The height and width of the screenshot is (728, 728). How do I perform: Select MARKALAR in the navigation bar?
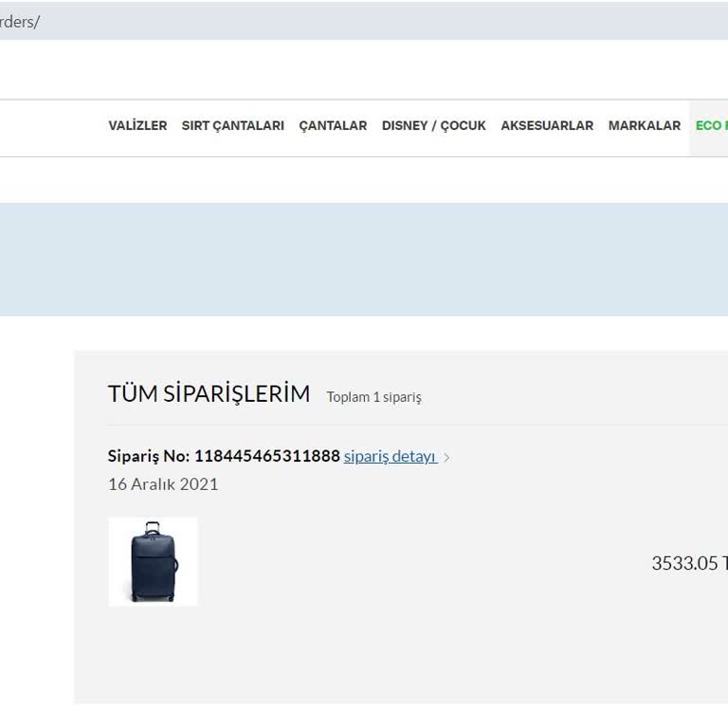click(x=645, y=125)
